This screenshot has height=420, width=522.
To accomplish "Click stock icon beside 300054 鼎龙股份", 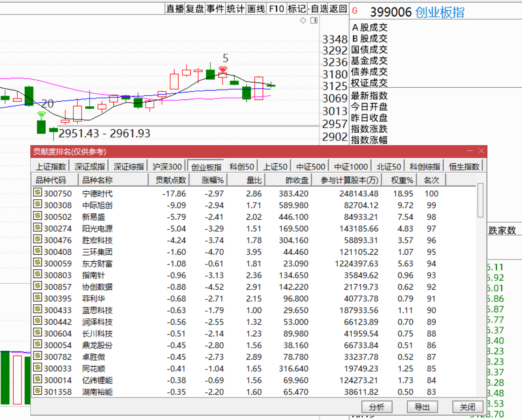I will click(38, 344).
